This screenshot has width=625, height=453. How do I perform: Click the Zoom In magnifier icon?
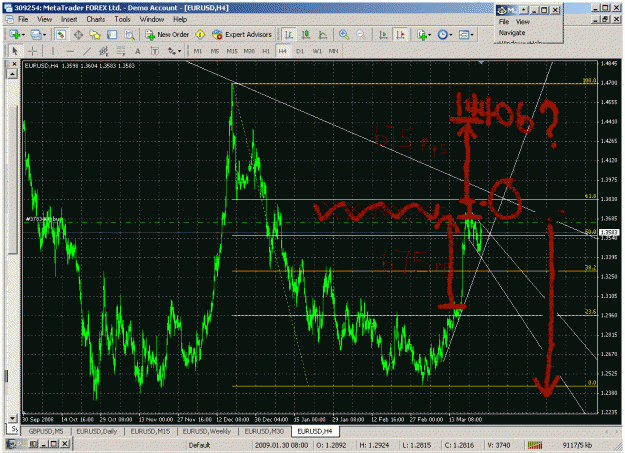(344, 35)
